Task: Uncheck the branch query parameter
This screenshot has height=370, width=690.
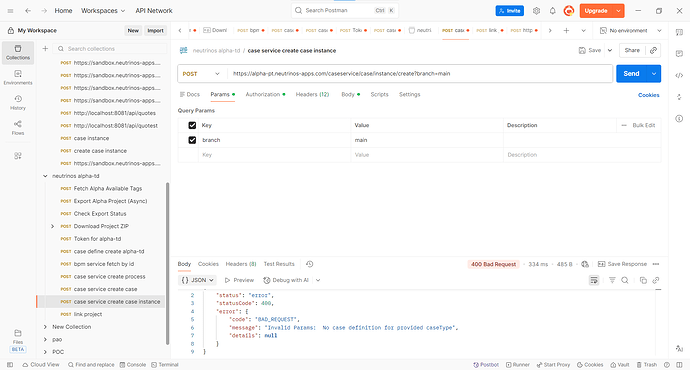Action: click(x=192, y=140)
